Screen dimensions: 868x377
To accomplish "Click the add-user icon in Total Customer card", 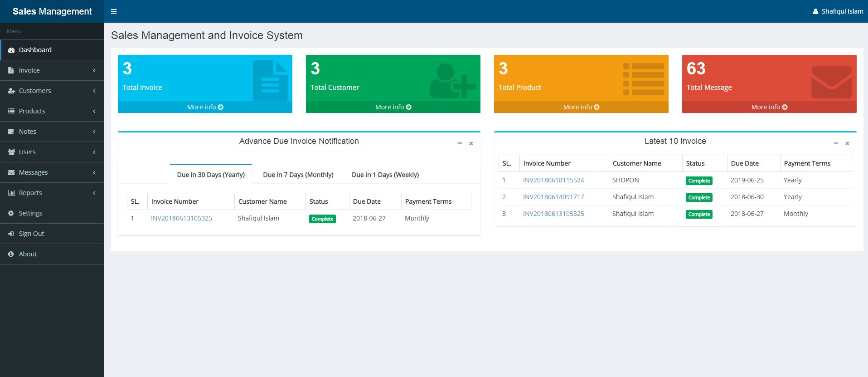I will tap(452, 81).
